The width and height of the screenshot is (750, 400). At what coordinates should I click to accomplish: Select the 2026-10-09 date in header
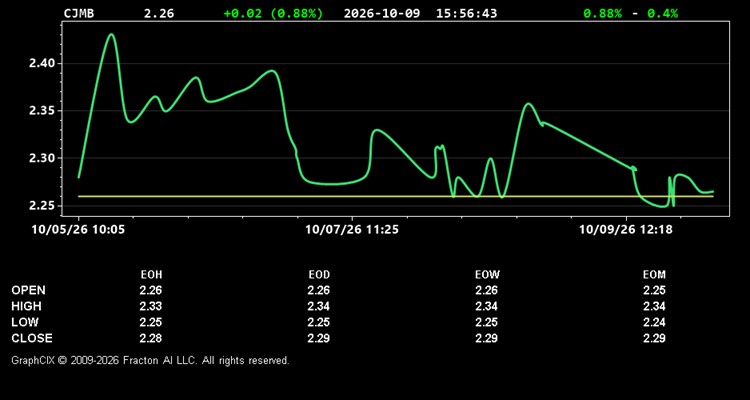(382, 13)
